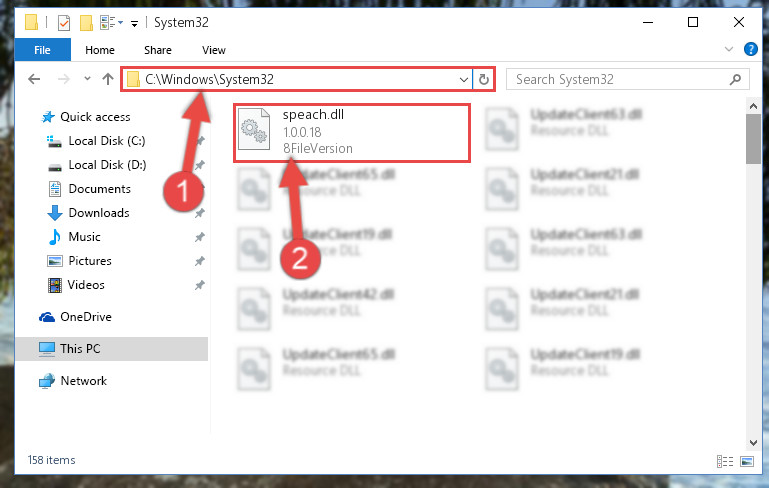Open the Share ribbon tab
The image size is (769, 488).
point(157,50)
